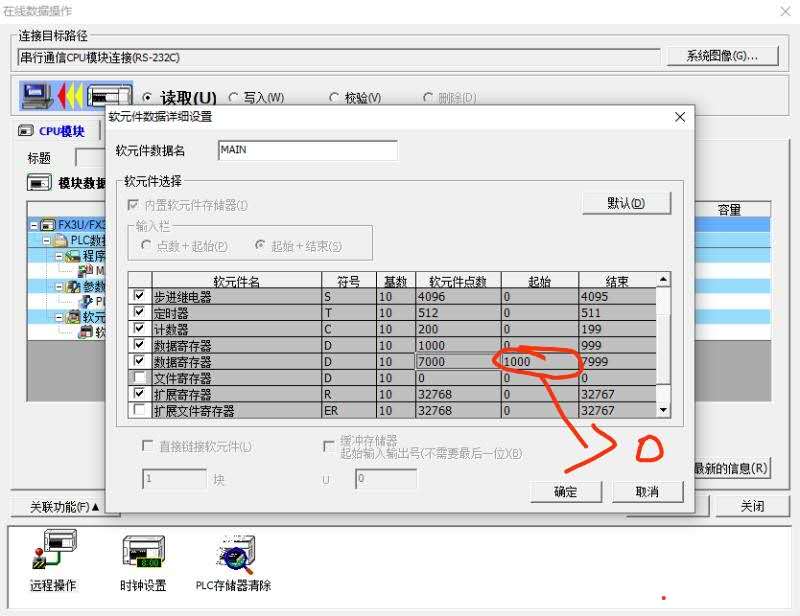Open the 远程操作 remote operation icon
Viewport: 800px width, 616px height.
(x=53, y=553)
